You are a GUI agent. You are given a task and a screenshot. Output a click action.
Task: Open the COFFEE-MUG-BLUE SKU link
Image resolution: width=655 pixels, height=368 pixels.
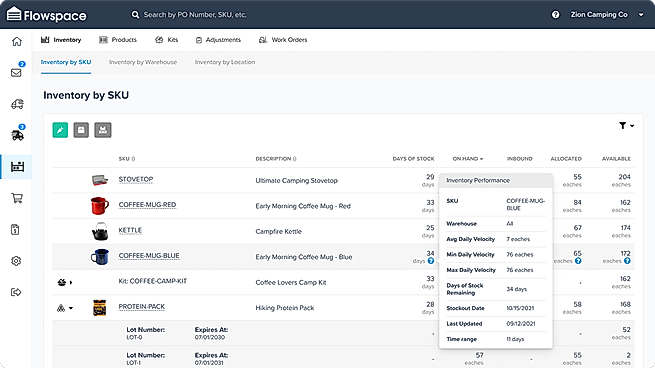149,256
